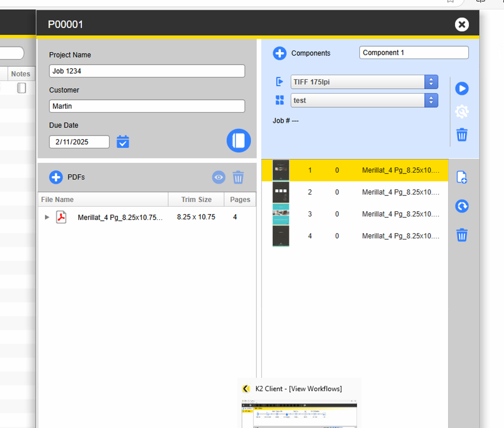Add a page to the component
The height and width of the screenshot is (428, 504).
point(462,177)
